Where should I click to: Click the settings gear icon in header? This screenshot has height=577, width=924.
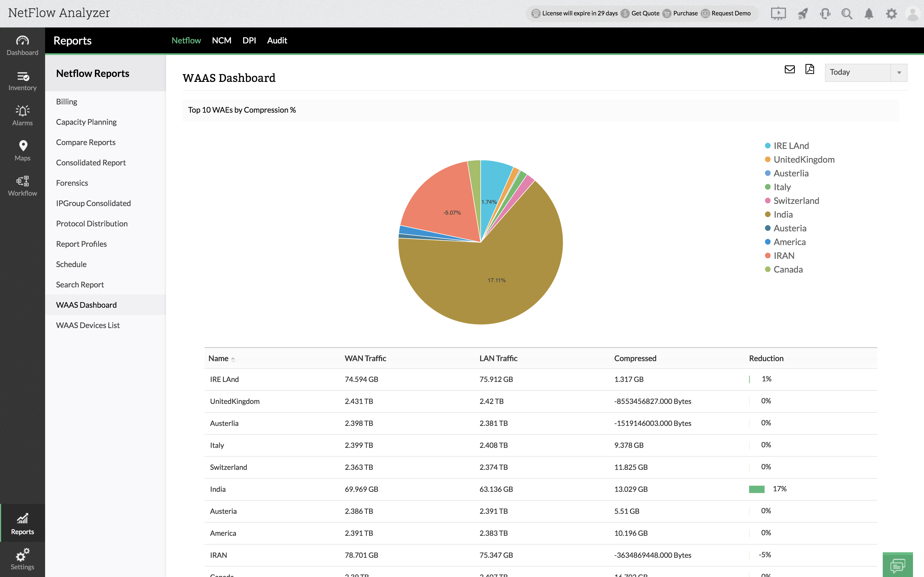(891, 14)
